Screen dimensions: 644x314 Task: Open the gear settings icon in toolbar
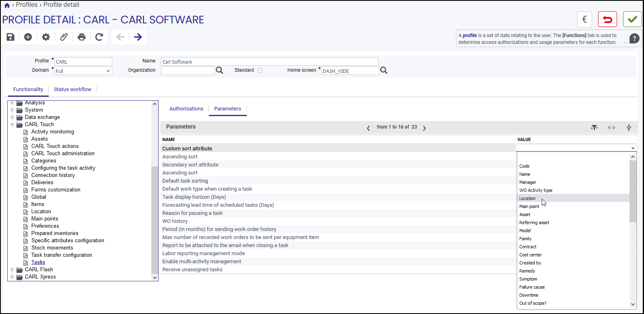click(46, 37)
